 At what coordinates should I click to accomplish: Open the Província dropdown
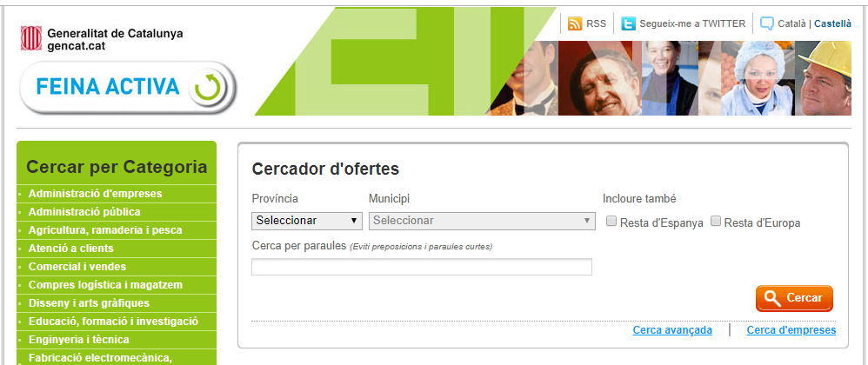[307, 221]
